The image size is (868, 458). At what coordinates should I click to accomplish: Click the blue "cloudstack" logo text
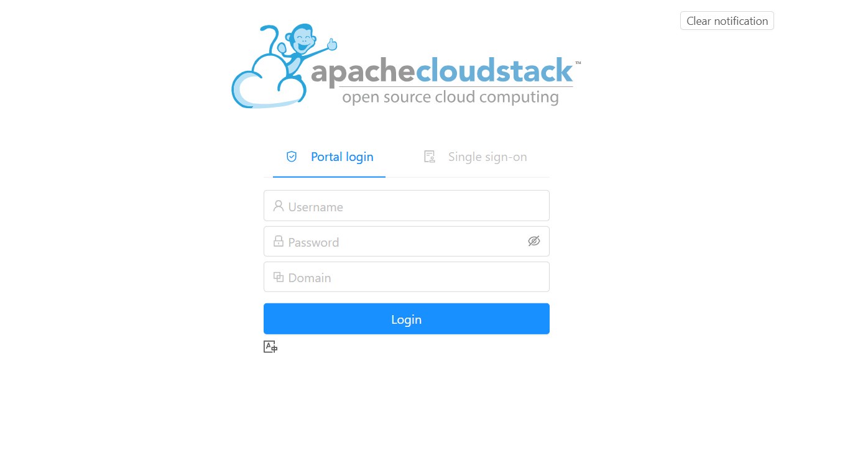coord(494,70)
